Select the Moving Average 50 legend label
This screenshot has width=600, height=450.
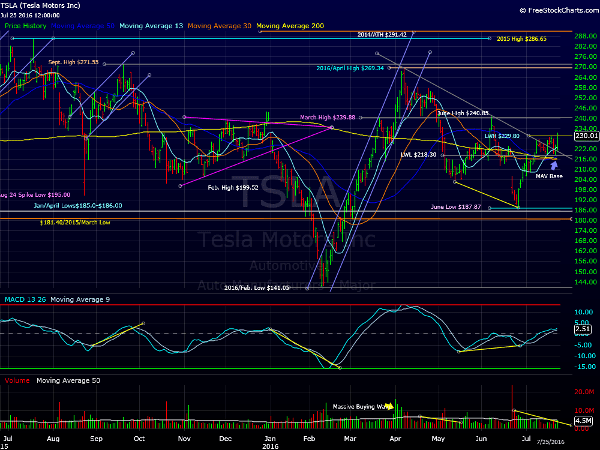82,26
